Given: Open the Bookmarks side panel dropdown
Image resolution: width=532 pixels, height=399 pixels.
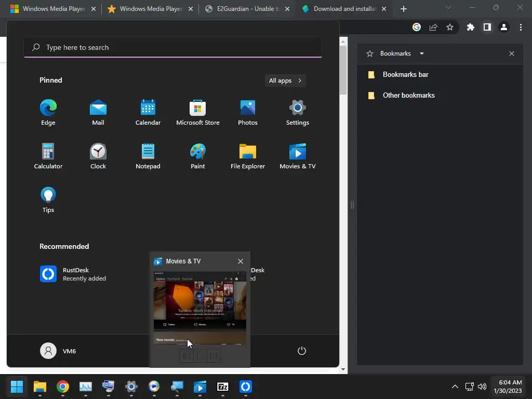Looking at the screenshot, I should tap(422, 54).
